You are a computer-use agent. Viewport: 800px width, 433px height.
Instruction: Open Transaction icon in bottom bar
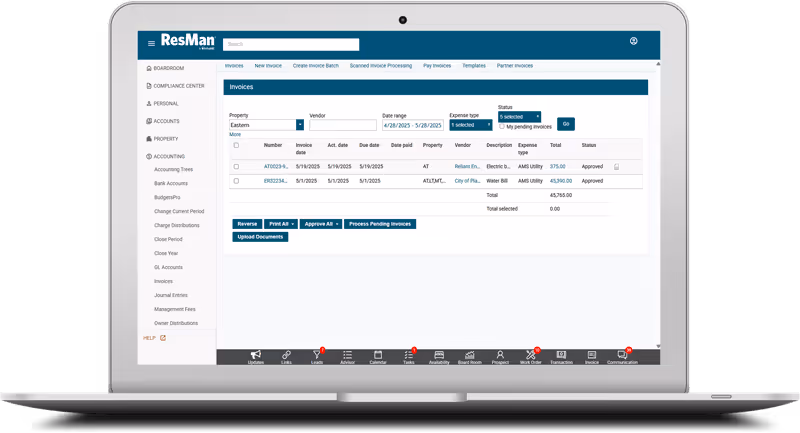coord(561,356)
